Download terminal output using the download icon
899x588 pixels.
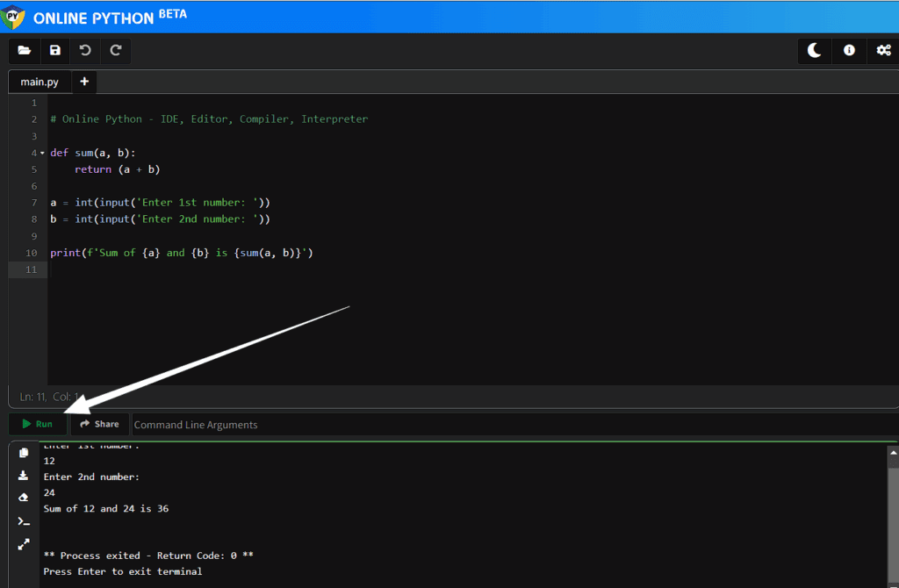(x=24, y=476)
